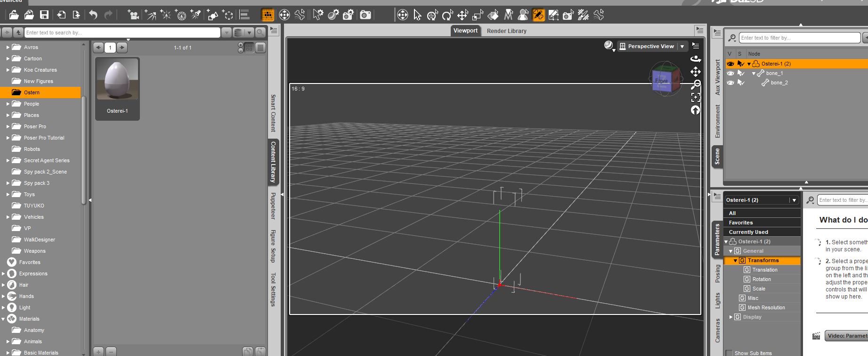Viewport: 868px width, 356px height.
Task: Select the Rotate tool
Action: click(x=447, y=15)
